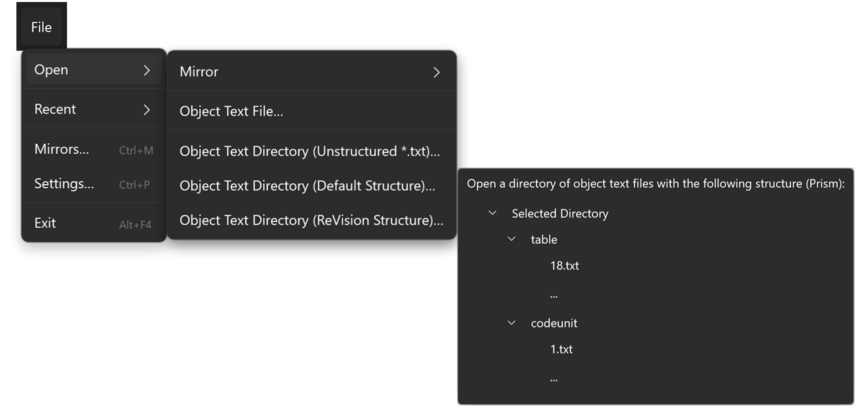The height and width of the screenshot is (414, 863).
Task: Collapse the codeunit folder node
Action: 512,323
